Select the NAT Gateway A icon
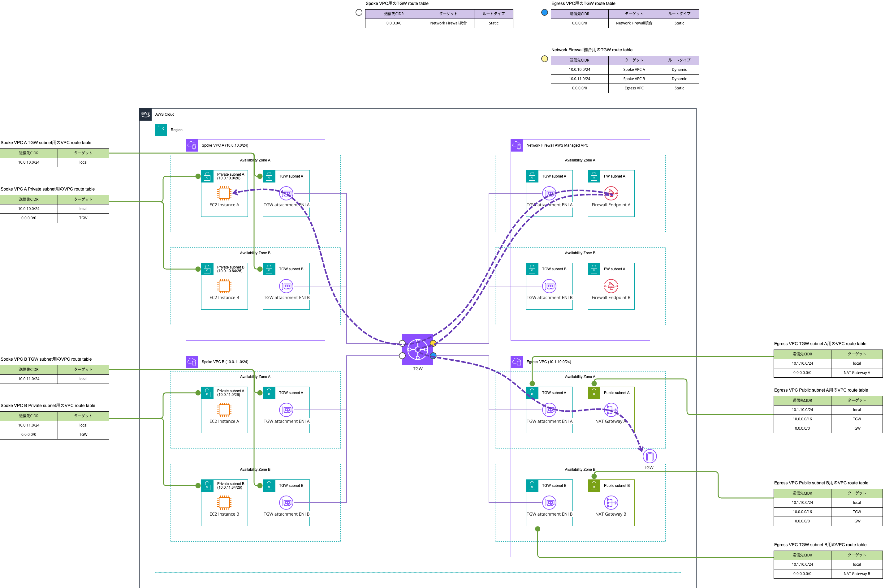The image size is (885, 588). point(611,410)
